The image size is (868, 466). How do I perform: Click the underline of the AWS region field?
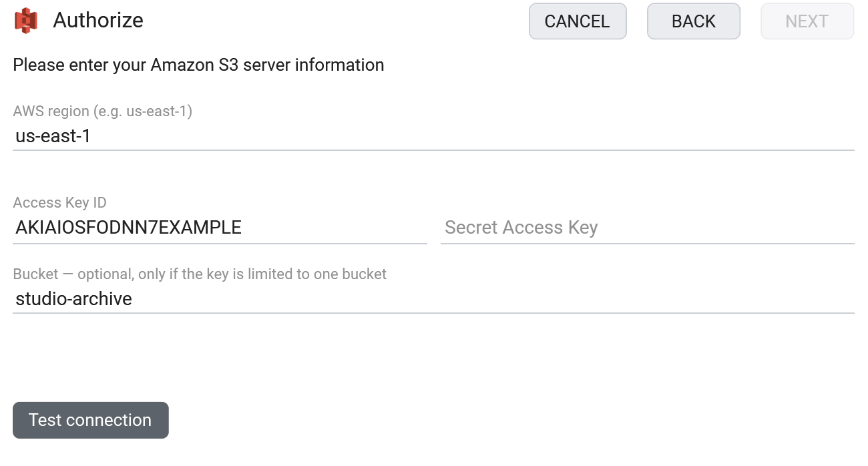tap(433, 150)
